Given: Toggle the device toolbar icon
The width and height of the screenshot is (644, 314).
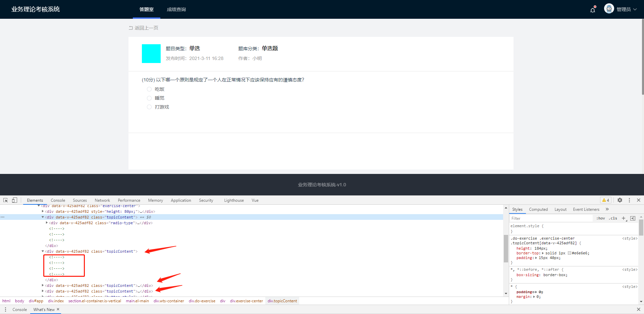Looking at the screenshot, I should 14,200.
